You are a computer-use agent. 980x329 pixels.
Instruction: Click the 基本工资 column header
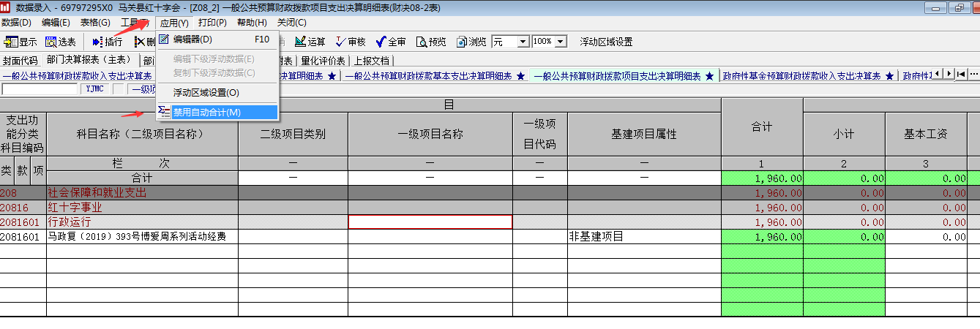click(x=926, y=134)
